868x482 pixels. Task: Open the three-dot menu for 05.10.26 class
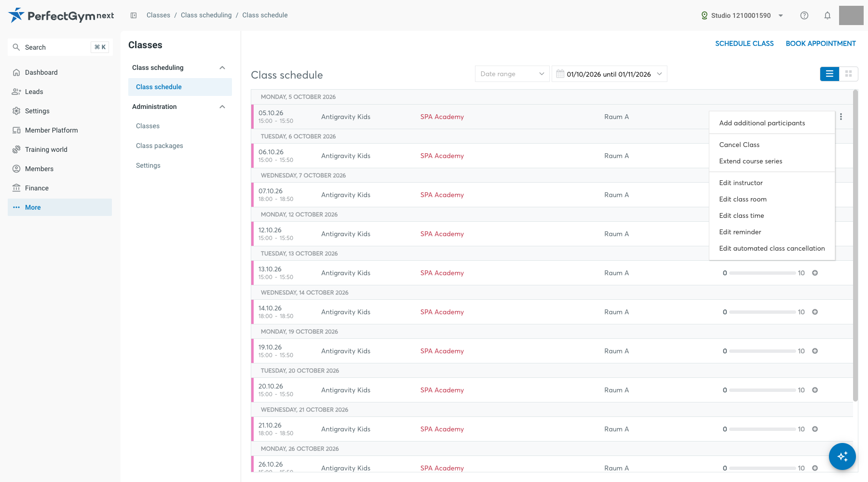(x=841, y=117)
